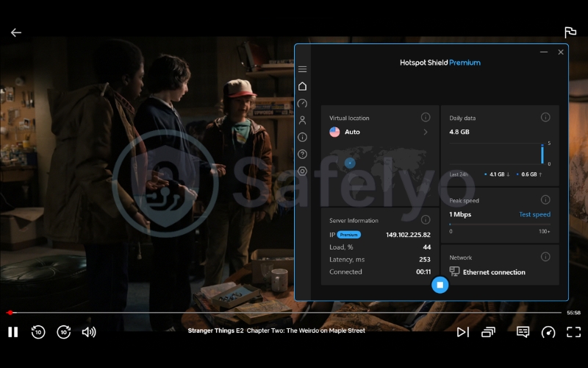Click the US flag location icon
588x368 pixels.
coord(334,132)
